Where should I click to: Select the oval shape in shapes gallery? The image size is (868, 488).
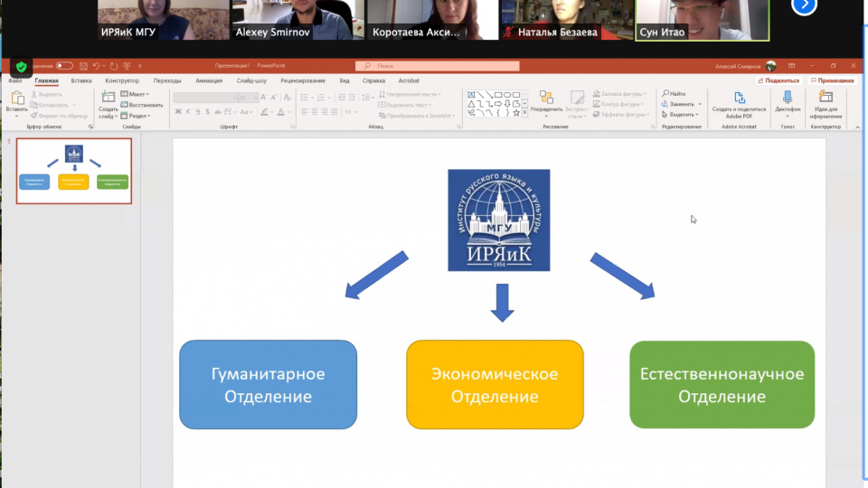(x=507, y=95)
